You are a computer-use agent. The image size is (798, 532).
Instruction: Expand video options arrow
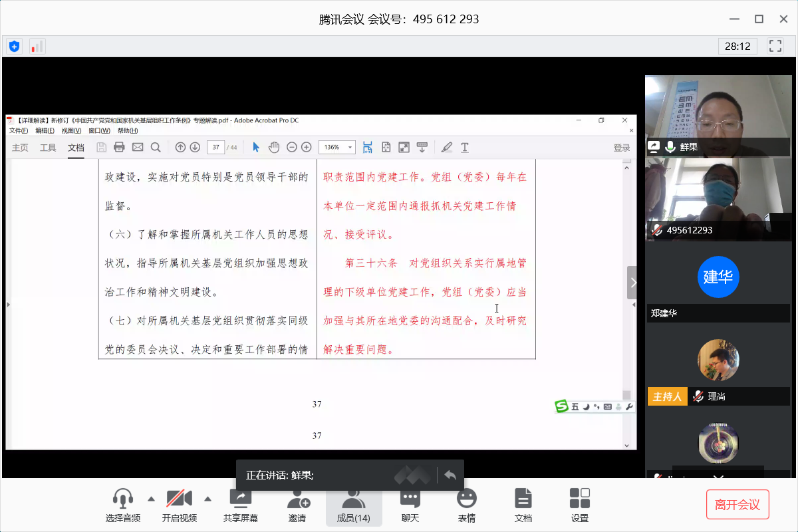pos(207,498)
